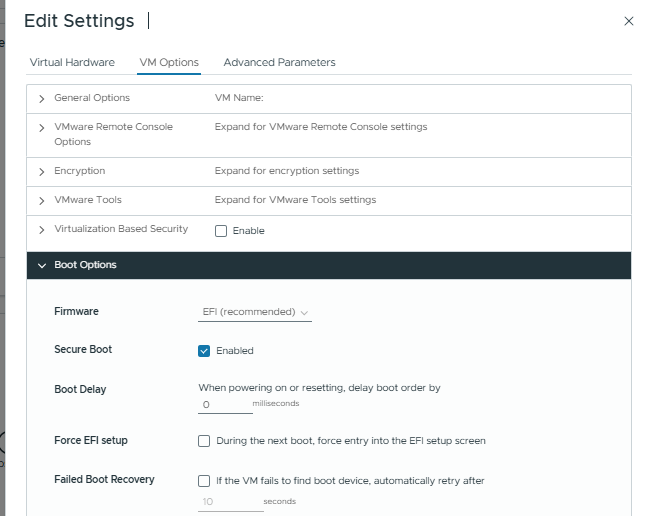
Task: Expand the Encryption section chevron
Action: (42, 172)
